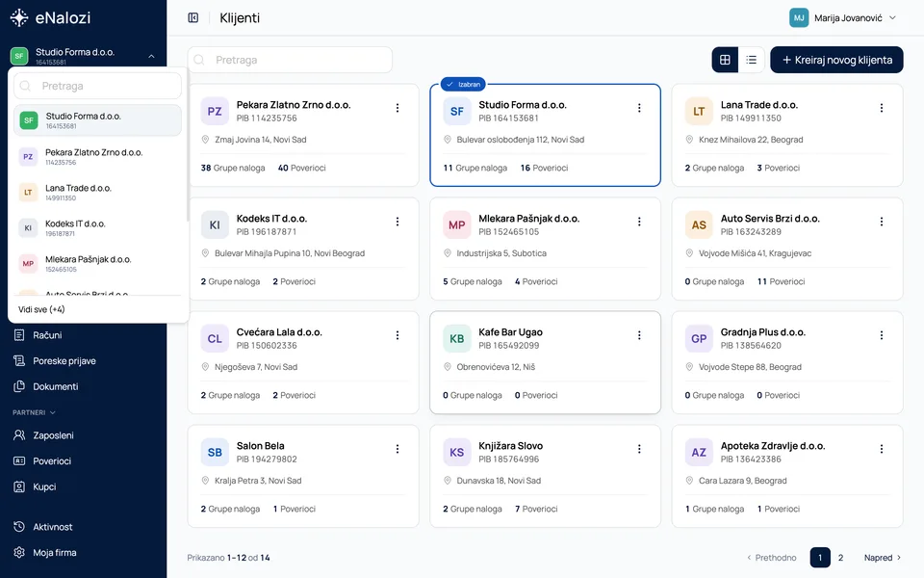This screenshot has width=924, height=578.
Task: Open three-dot menu for Gradnja Plus
Action: [x=882, y=335]
